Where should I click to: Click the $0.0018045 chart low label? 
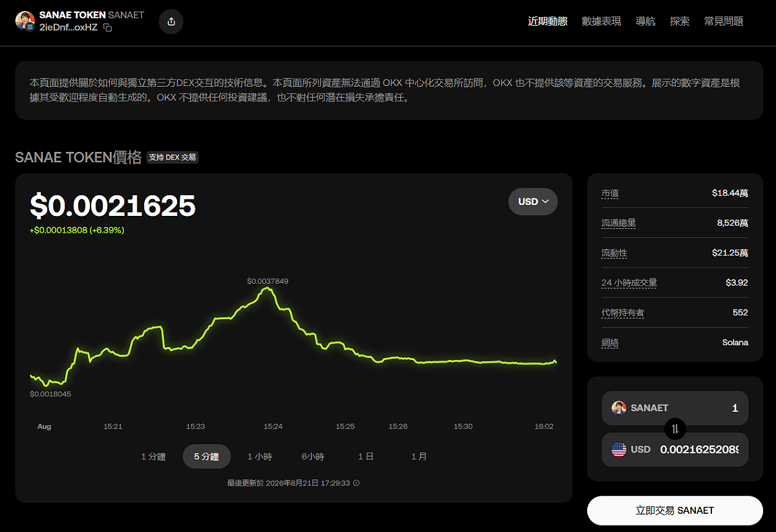click(x=50, y=394)
